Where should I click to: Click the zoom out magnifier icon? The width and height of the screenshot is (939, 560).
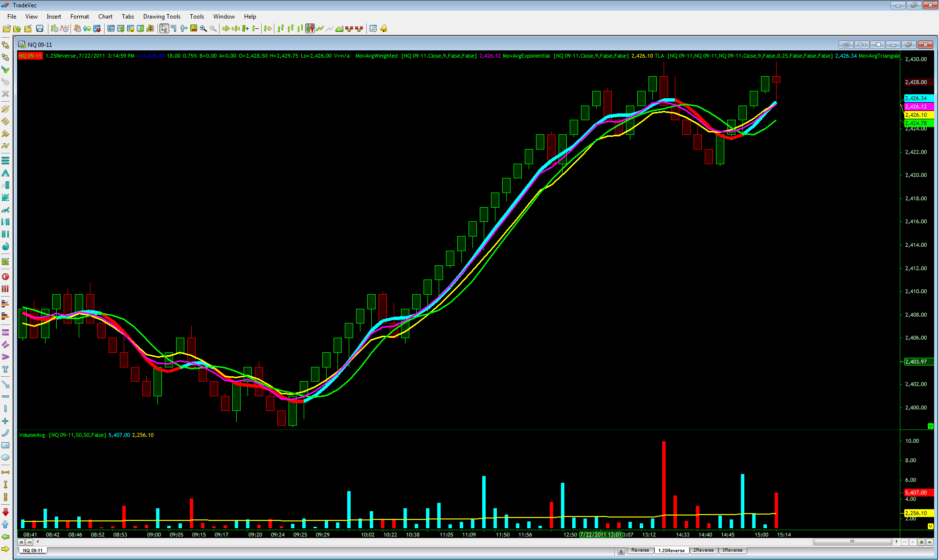[213, 29]
